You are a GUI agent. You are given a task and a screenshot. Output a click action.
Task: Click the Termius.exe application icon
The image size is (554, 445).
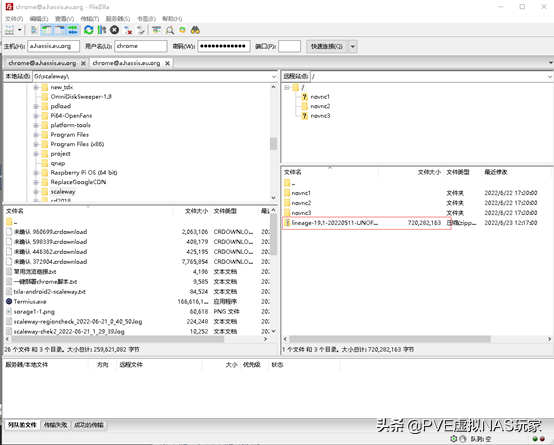pos(9,301)
